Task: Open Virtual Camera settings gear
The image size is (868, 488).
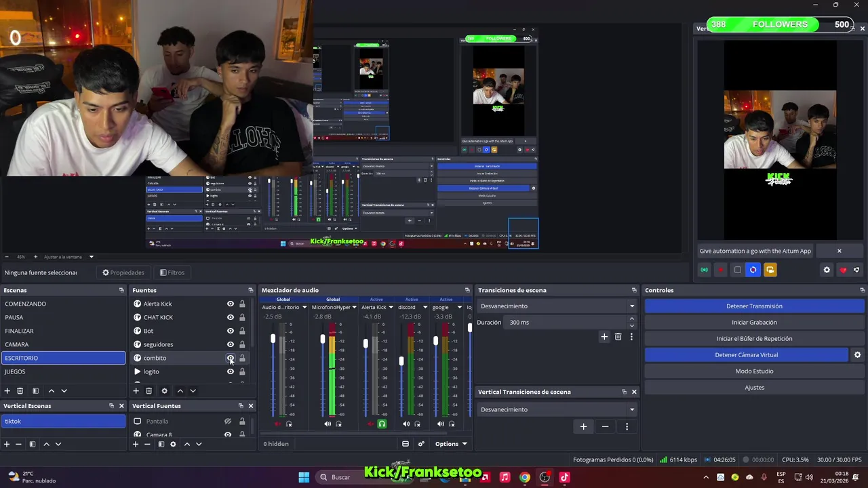Action: tap(857, 354)
